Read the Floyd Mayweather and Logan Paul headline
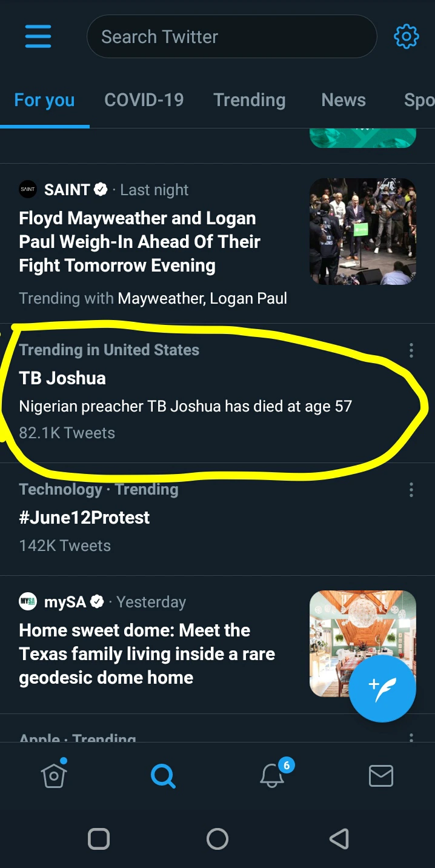 [140, 242]
